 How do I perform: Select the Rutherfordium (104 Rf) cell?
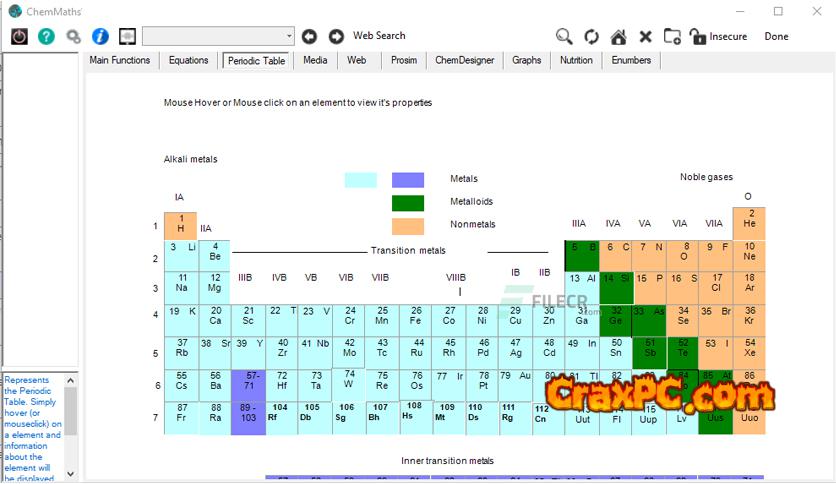281,418
